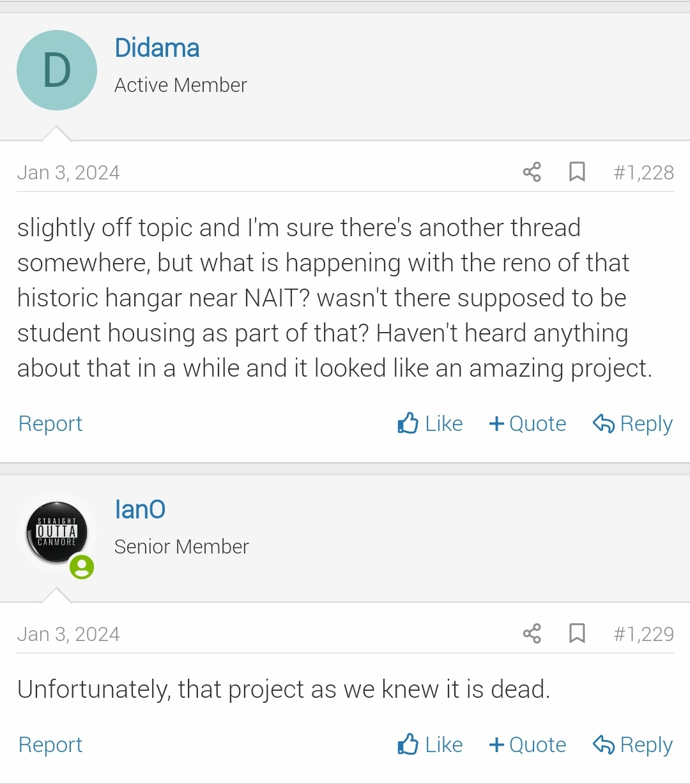Image resolution: width=690 pixels, height=784 pixels.
Task: Open Didama's profile via username
Action: (x=157, y=49)
